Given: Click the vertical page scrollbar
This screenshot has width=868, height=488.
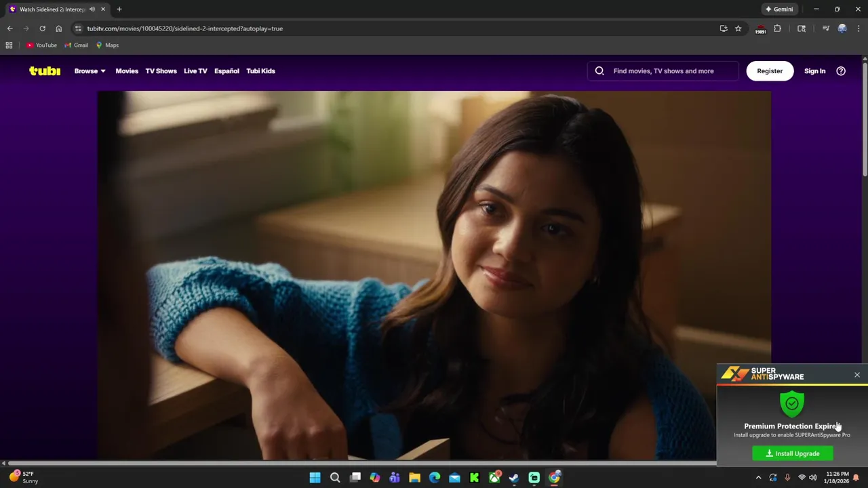Looking at the screenshot, I should 865,119.
